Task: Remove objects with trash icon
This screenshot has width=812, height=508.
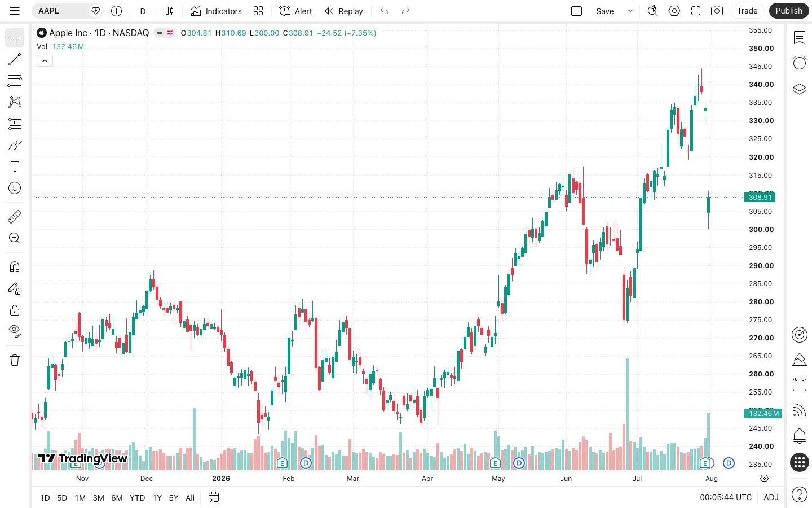Action: [x=15, y=360]
